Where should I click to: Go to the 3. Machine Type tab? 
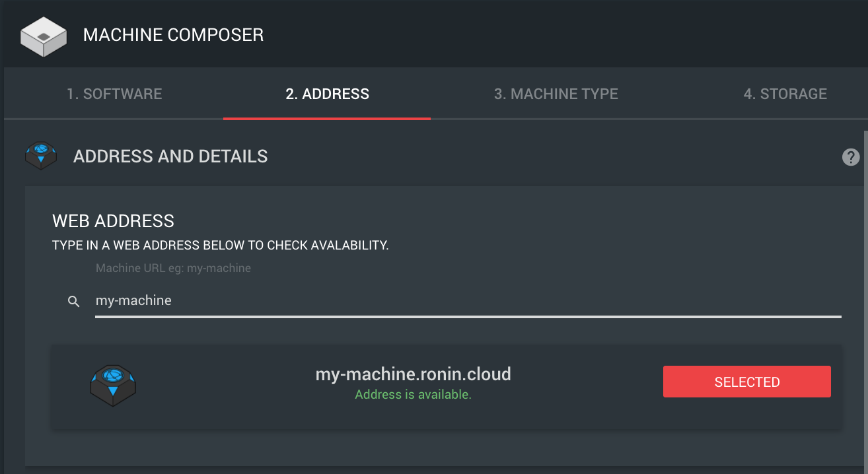[x=556, y=94]
